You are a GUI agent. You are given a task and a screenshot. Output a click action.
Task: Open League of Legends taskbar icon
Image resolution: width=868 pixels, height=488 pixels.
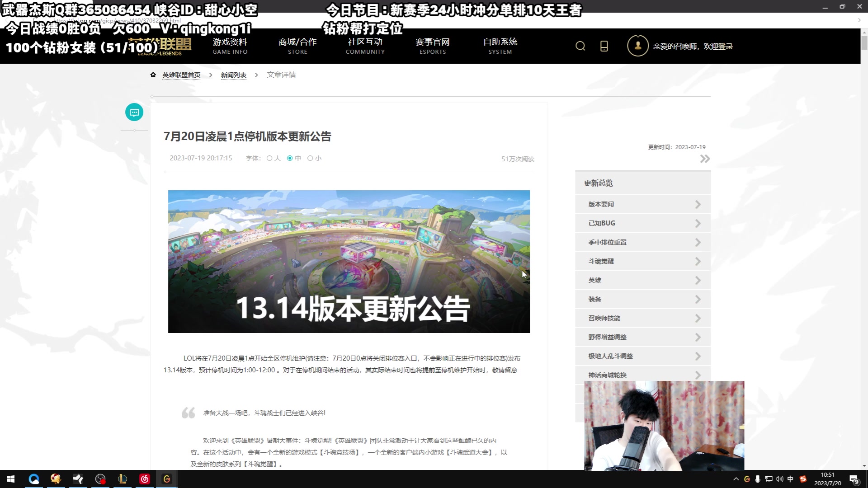coord(123,479)
